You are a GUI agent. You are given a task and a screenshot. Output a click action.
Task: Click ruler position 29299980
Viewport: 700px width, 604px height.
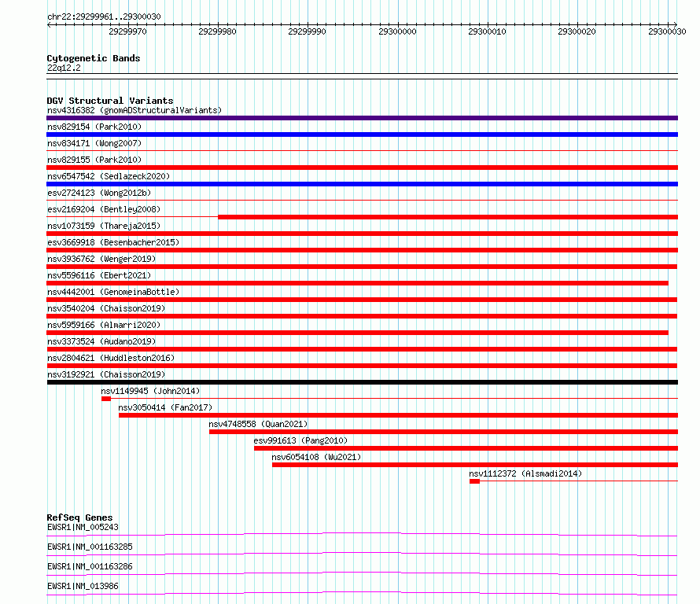217,31
